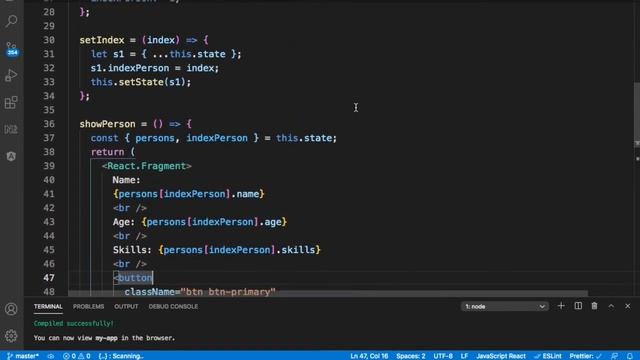The height and width of the screenshot is (360, 640).
Task: Click line number 36 in gutter
Action: (x=49, y=124)
